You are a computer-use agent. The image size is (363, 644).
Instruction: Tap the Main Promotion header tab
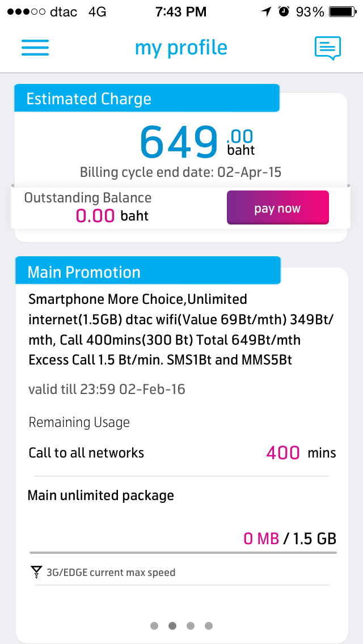pos(147,272)
